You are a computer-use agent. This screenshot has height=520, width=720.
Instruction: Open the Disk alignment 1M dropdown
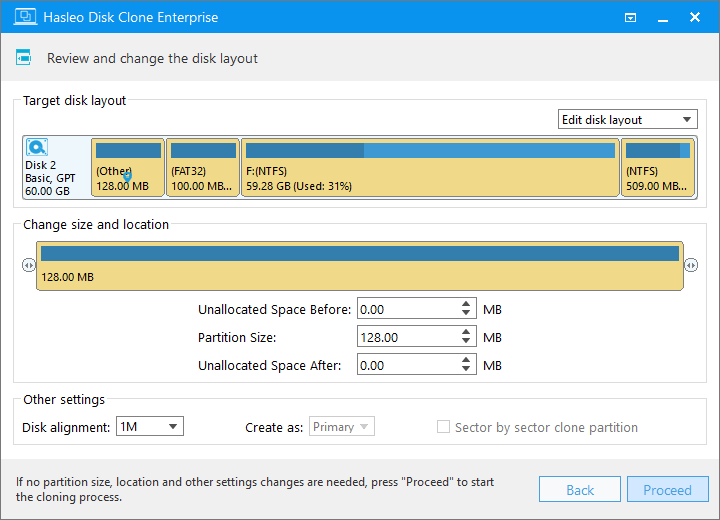150,426
